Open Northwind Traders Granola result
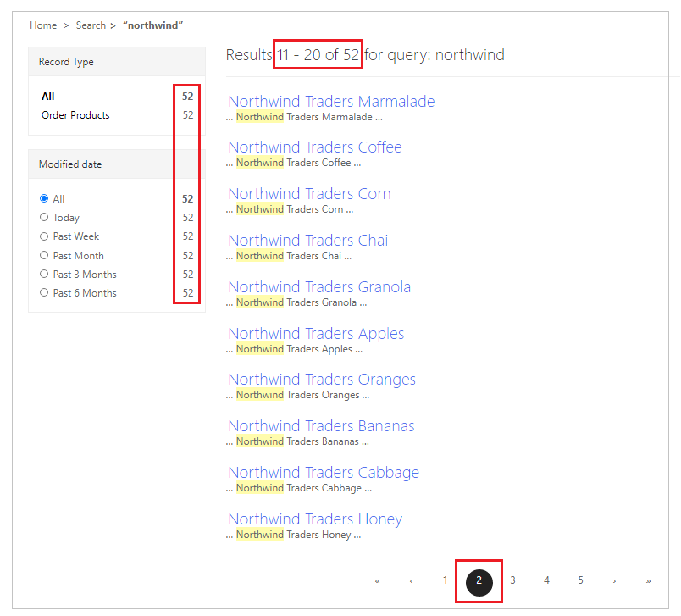Screen dimensions: 681x616 point(319,287)
